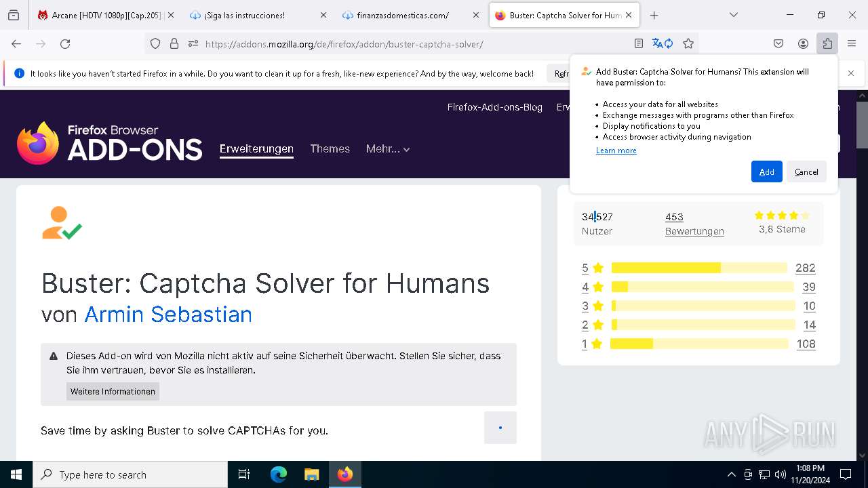
Task: Click the site security padlock icon
Action: [174, 44]
